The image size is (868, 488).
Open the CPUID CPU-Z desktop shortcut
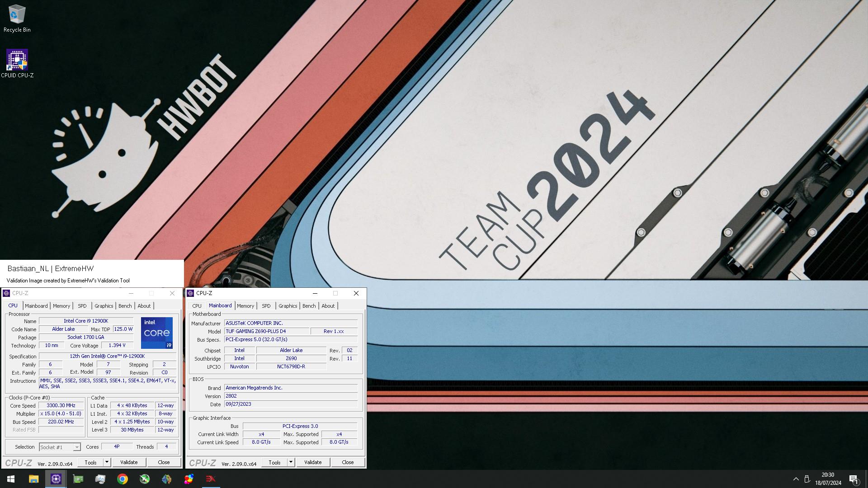click(17, 63)
